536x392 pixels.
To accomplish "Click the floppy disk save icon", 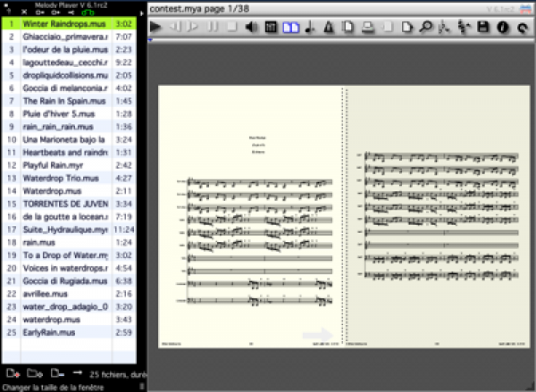I will (x=483, y=29).
